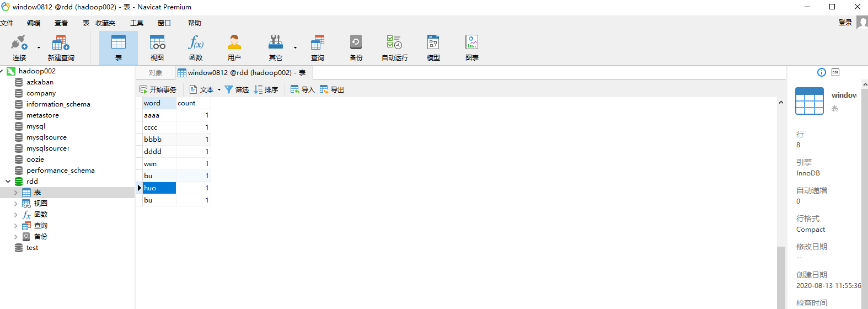Viewport: 868px width, 309px height.
Task: Select the test database
Action: tap(32, 248)
